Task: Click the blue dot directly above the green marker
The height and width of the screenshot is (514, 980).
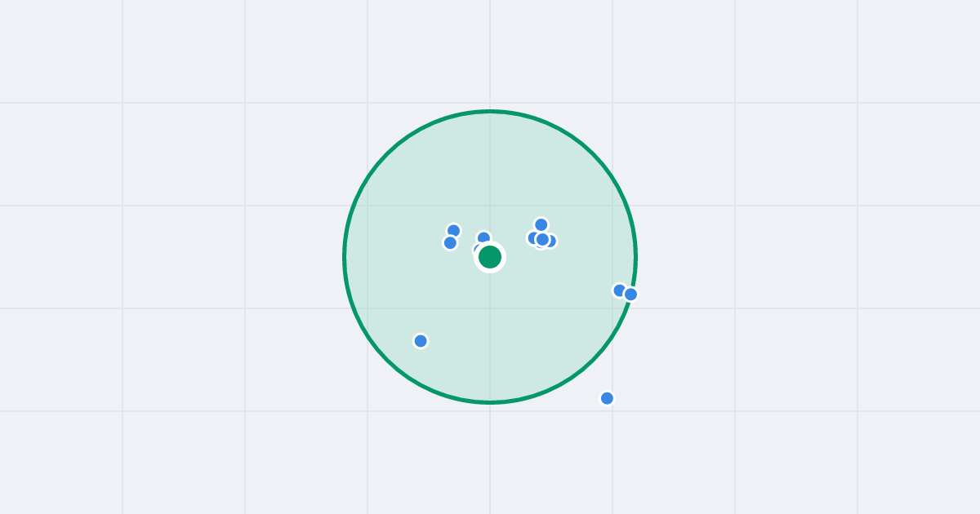Action: [483, 238]
